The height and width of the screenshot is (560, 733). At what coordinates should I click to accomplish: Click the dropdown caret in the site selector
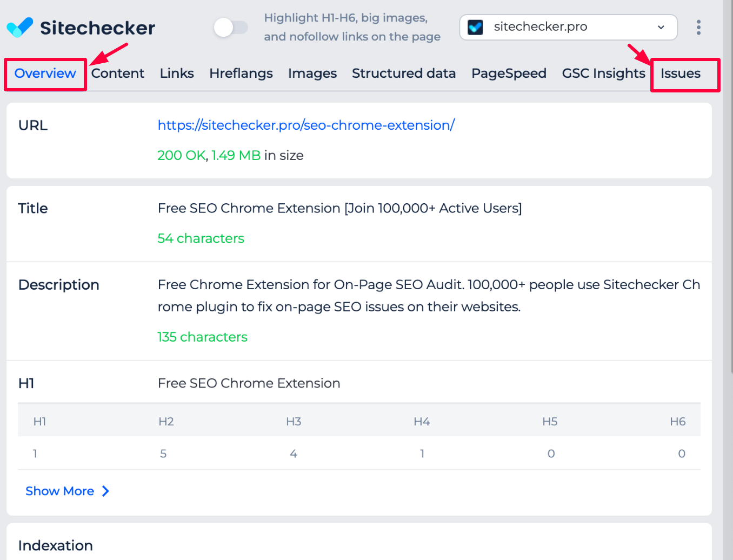pyautogui.click(x=661, y=27)
